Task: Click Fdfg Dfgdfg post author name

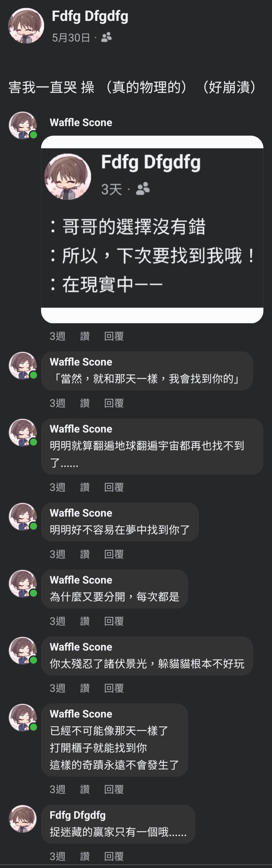Action: [90, 16]
